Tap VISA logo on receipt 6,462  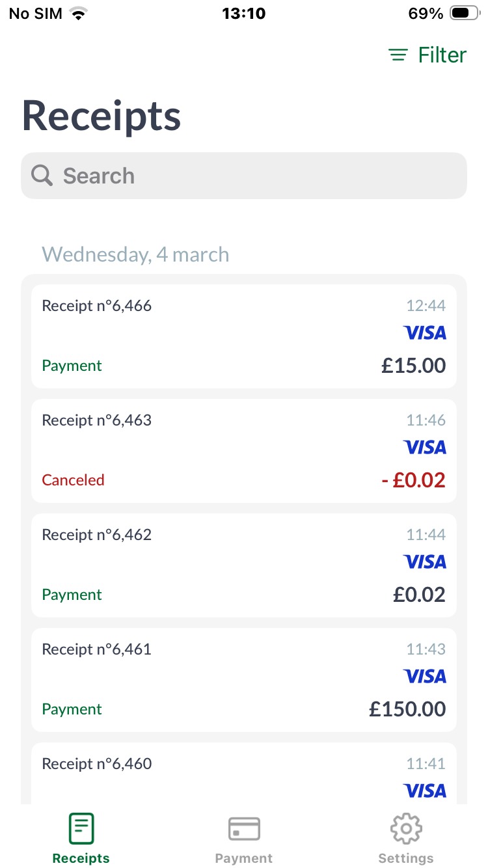tap(425, 562)
